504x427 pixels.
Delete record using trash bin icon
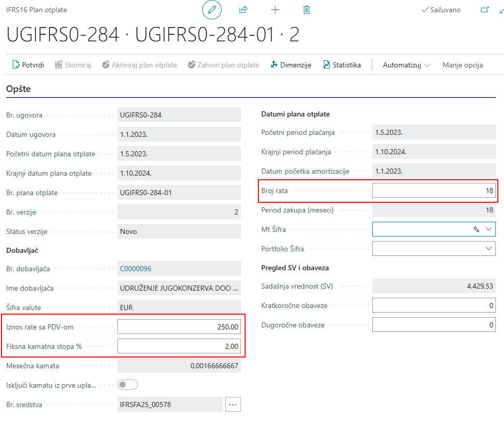[x=307, y=10]
